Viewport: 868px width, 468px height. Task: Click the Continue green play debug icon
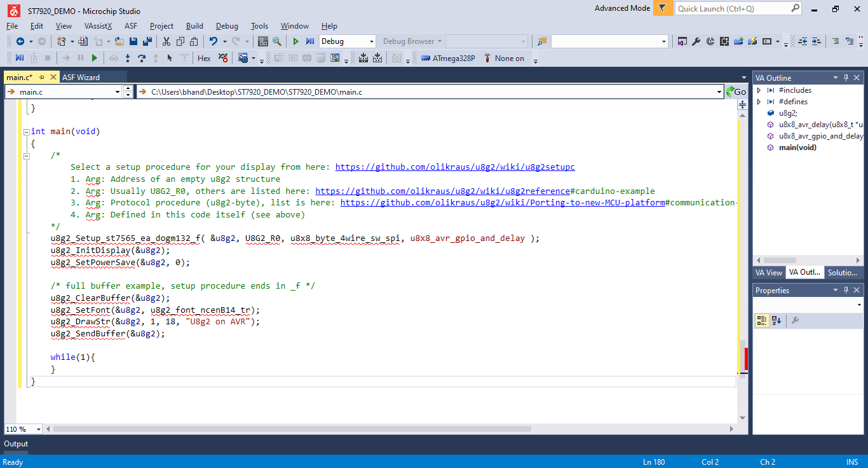click(x=95, y=58)
